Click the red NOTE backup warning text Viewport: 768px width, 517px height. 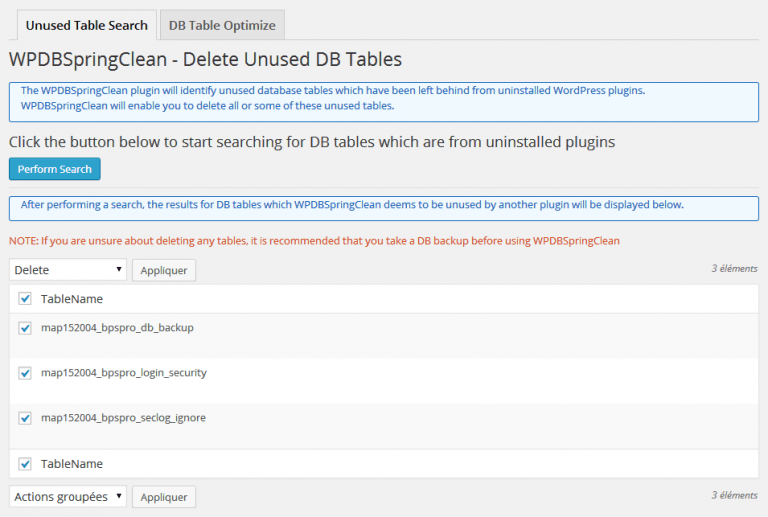click(314, 241)
